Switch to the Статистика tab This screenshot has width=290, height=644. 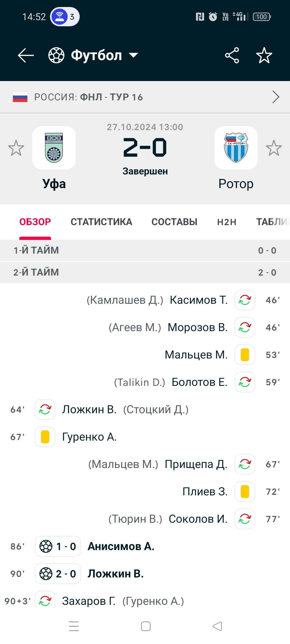point(101,222)
